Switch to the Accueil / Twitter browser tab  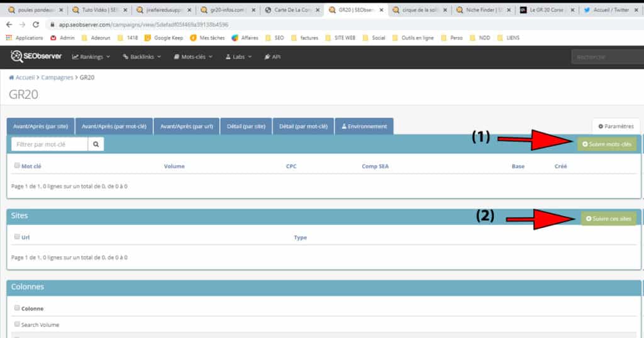tap(610, 10)
